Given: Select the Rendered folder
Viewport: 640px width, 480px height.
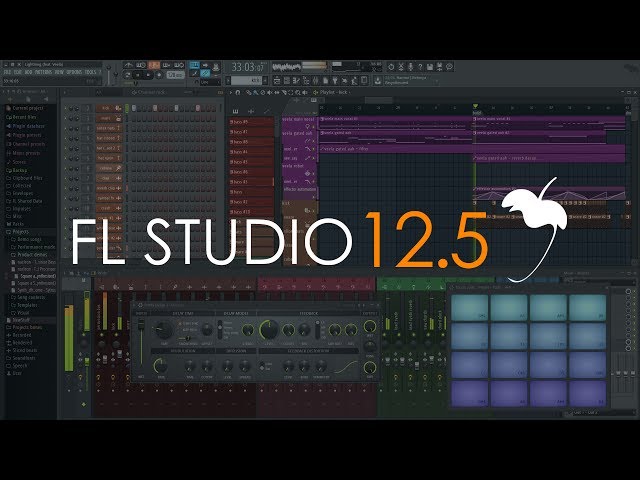Looking at the screenshot, I should point(19,342).
